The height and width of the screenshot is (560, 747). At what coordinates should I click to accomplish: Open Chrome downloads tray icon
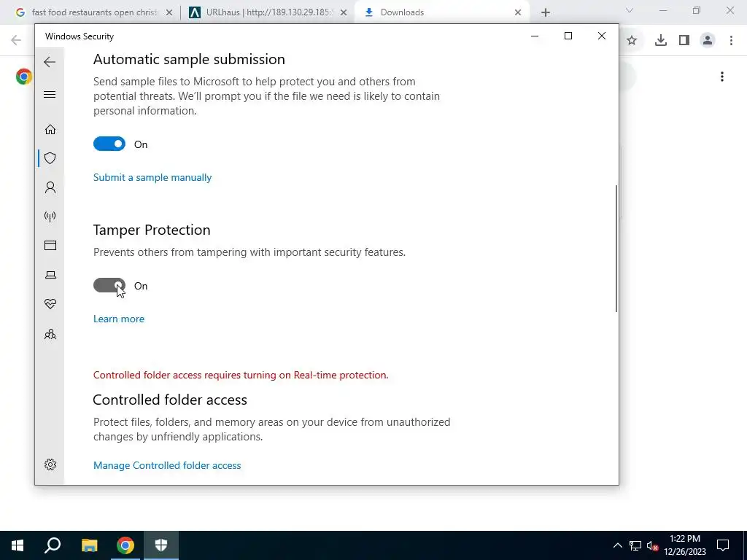click(660, 41)
